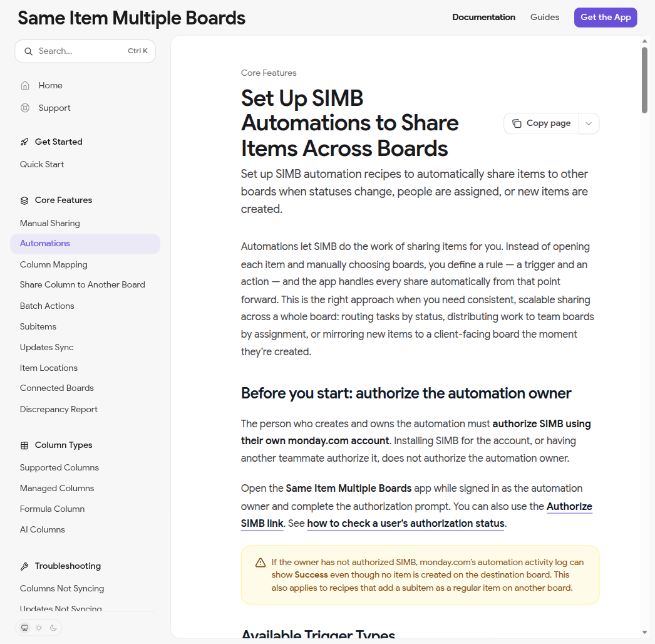Image resolution: width=655 pixels, height=644 pixels.
Task: Open Column Mapping page
Action: [53, 264]
